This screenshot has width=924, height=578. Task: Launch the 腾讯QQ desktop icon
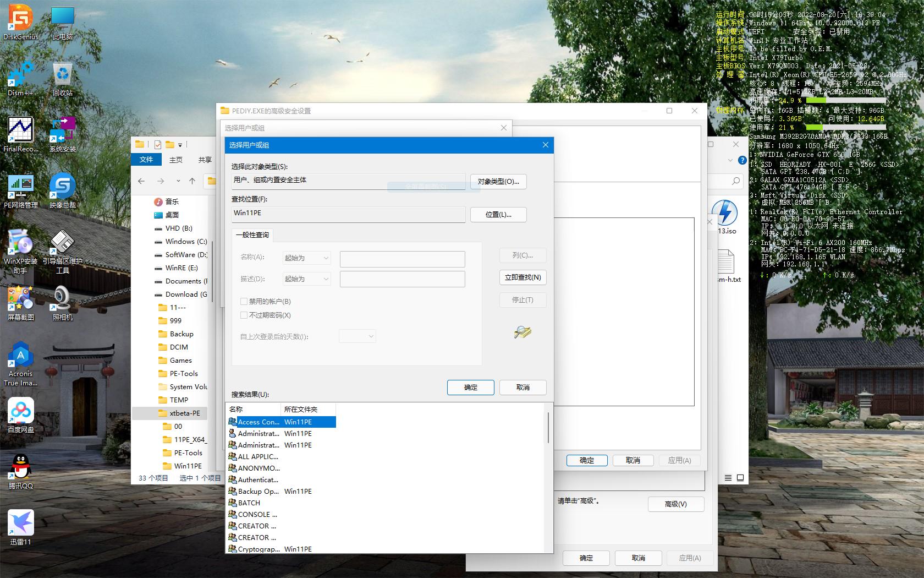coord(21,471)
